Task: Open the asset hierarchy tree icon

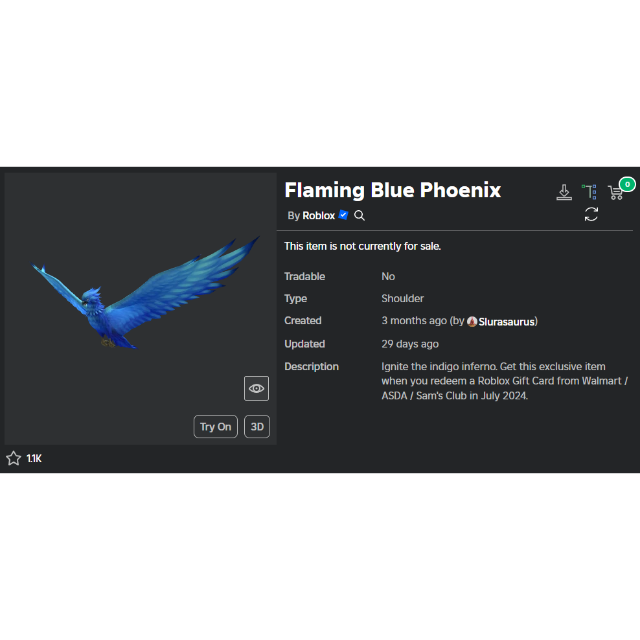Action: tap(589, 192)
